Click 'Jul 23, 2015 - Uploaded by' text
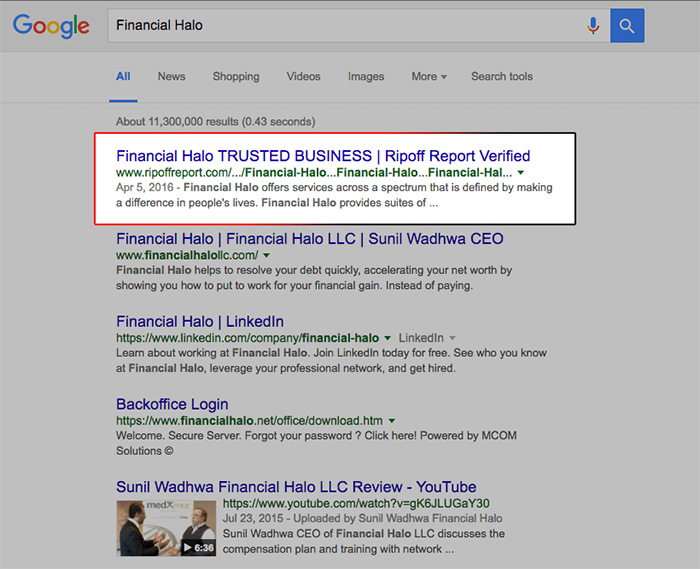The height and width of the screenshot is (569, 700). tap(289, 518)
